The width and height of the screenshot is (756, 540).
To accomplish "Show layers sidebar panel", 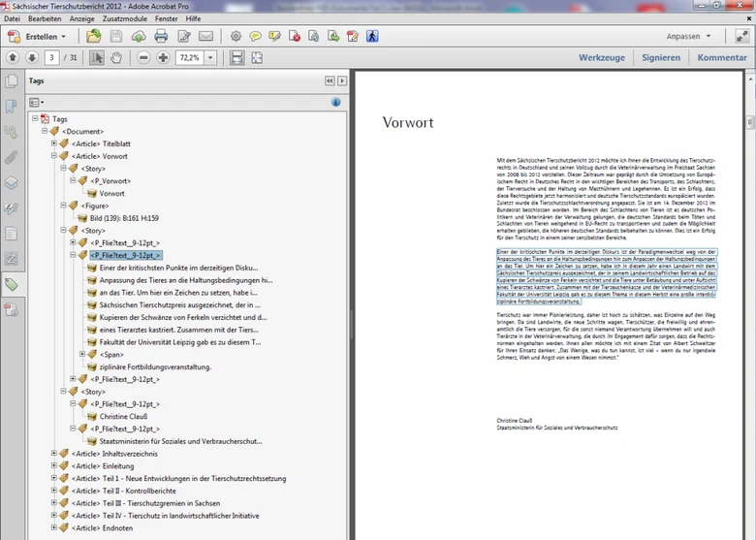I will (x=11, y=182).
